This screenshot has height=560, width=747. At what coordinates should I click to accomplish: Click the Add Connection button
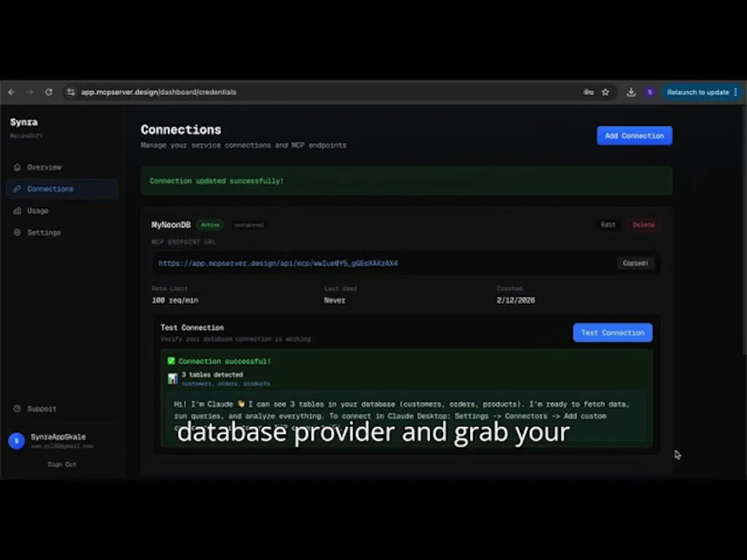point(634,136)
